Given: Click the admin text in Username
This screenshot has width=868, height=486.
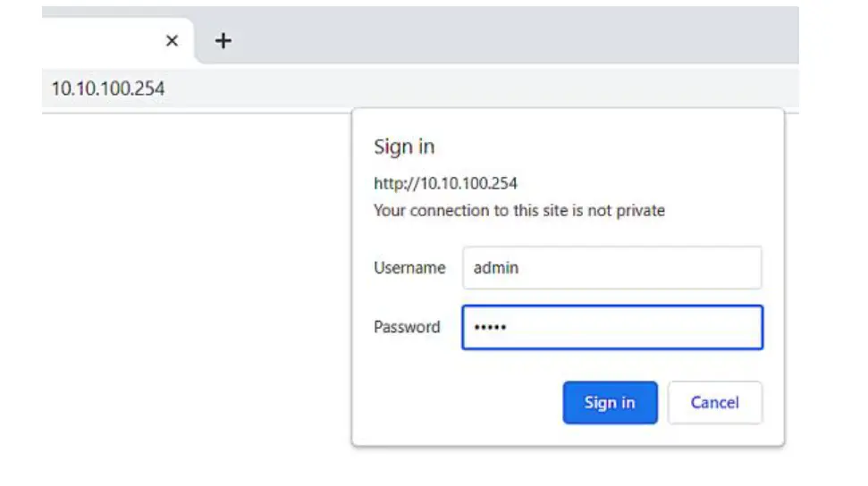Looking at the screenshot, I should pos(496,268).
